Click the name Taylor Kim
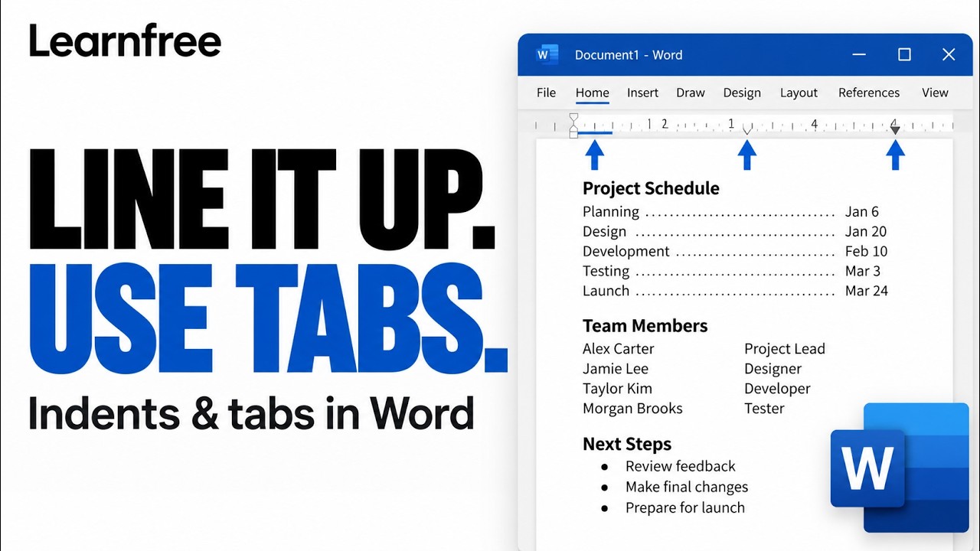 (617, 389)
